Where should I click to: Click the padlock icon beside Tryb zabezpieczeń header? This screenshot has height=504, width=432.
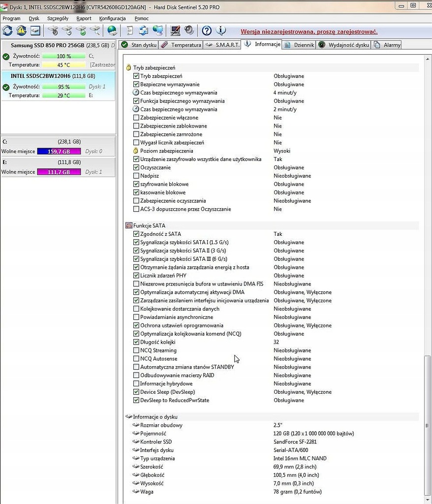click(128, 67)
